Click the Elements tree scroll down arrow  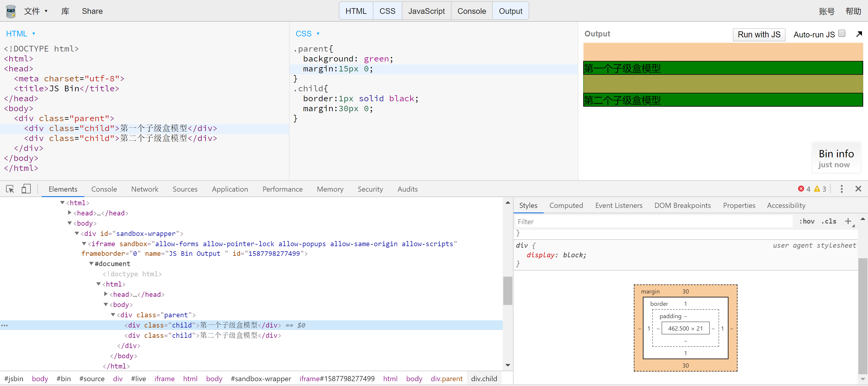point(508,365)
